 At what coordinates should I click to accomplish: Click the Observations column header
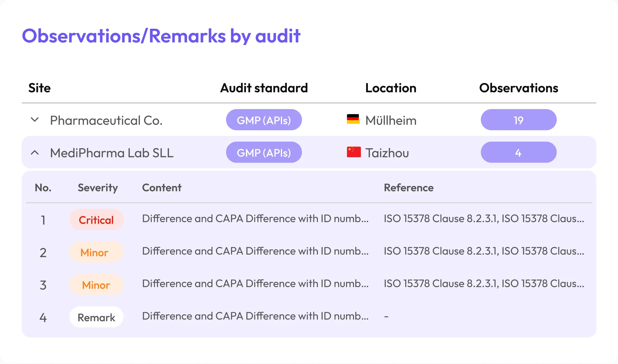click(518, 88)
